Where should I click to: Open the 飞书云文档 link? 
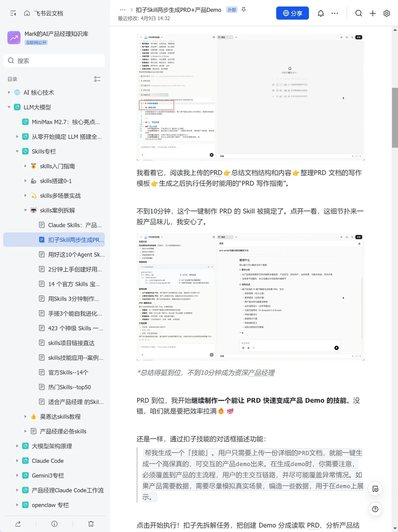click(x=49, y=13)
